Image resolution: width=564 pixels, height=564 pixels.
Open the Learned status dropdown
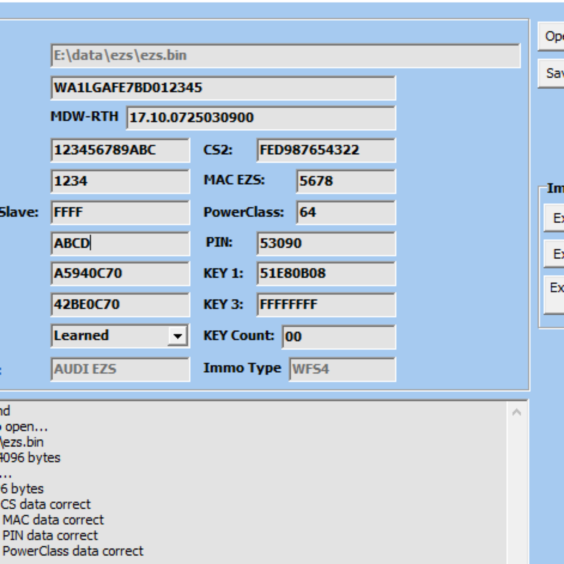178,336
